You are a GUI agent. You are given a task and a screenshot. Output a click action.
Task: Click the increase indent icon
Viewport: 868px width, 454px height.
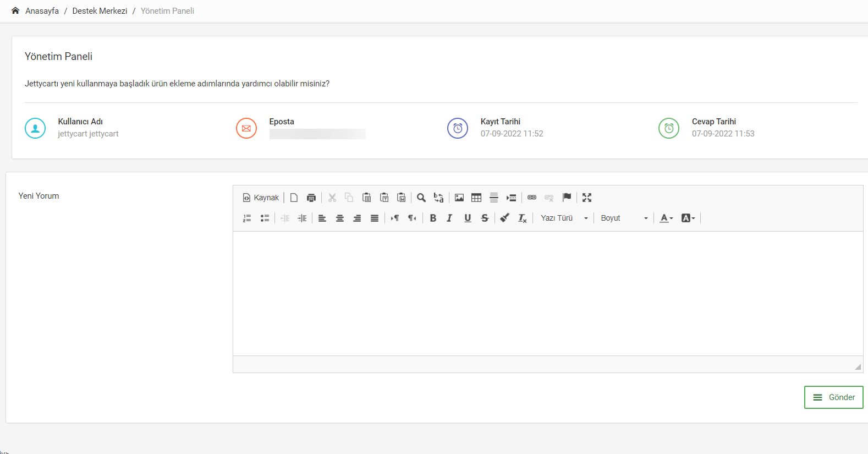click(x=302, y=218)
